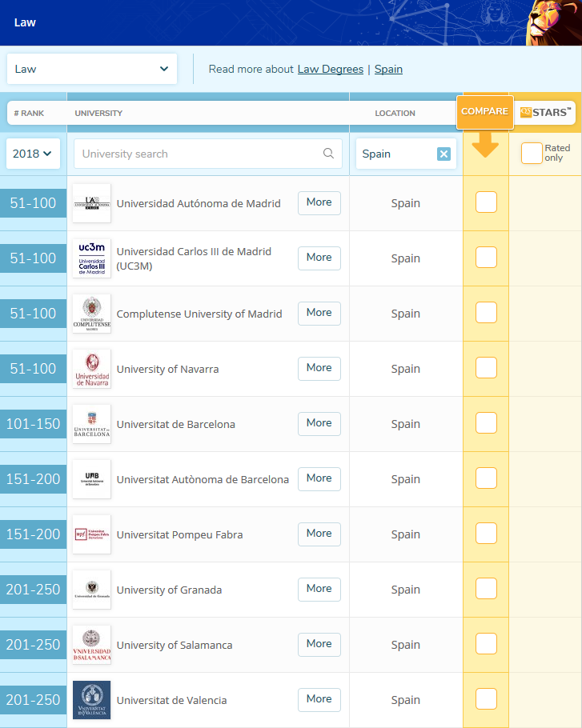Check compare for Universidad Autónoma de Madrid
This screenshot has height=728, width=582.
point(486,202)
